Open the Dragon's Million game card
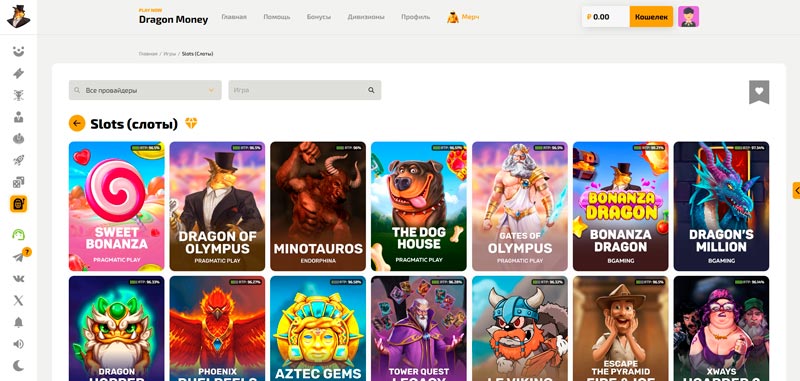Screen dimensions: 800x381 721,206
